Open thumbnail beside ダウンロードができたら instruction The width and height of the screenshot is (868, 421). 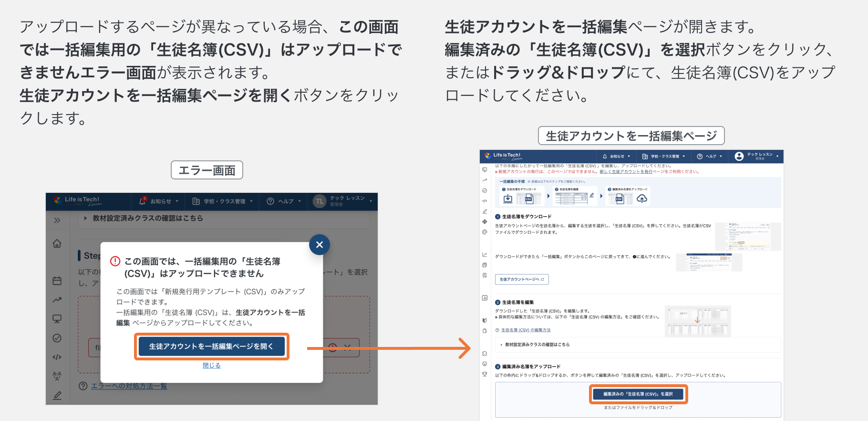[709, 263]
